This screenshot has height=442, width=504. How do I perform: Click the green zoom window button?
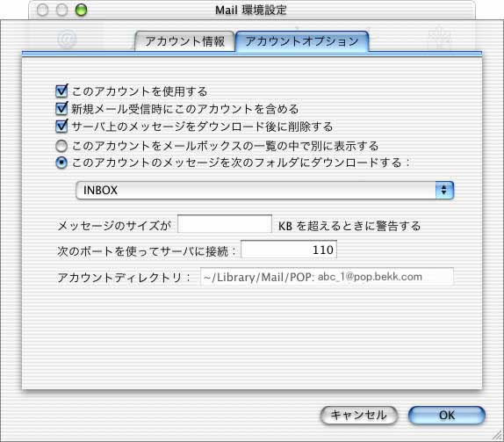coord(81,10)
